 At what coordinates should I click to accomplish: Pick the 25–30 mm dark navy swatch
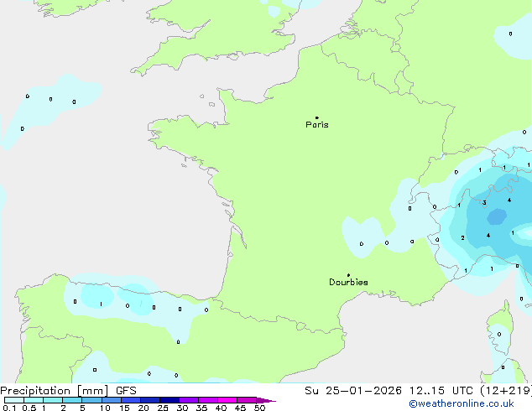[170, 400]
